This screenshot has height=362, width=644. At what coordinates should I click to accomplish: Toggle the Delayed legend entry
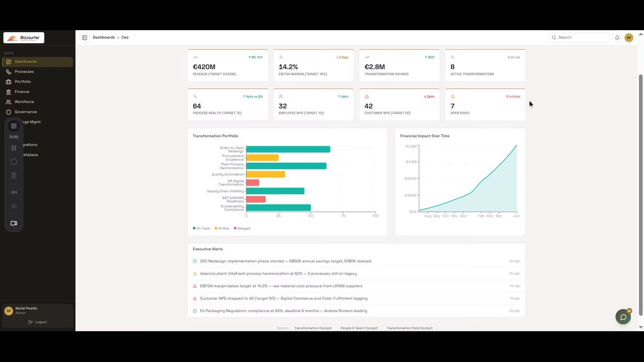(x=242, y=228)
